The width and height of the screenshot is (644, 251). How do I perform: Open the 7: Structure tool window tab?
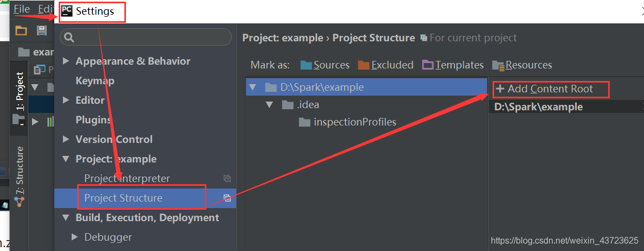[x=19, y=171]
